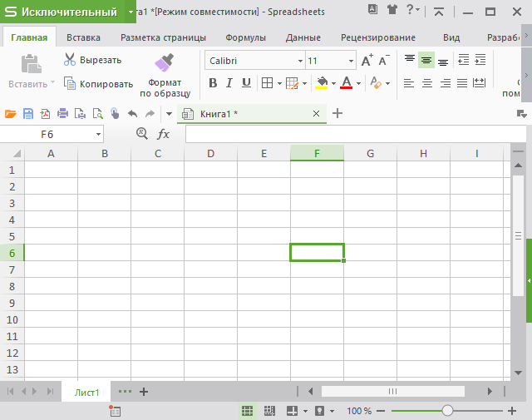Click the open folder icon
This screenshot has height=420, width=532.
tap(11, 113)
